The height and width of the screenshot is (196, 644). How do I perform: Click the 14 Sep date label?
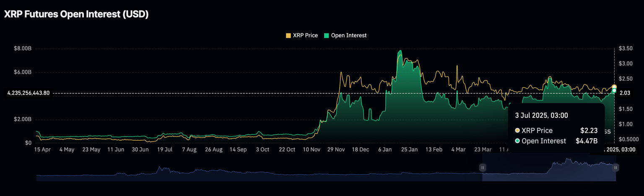click(239, 150)
